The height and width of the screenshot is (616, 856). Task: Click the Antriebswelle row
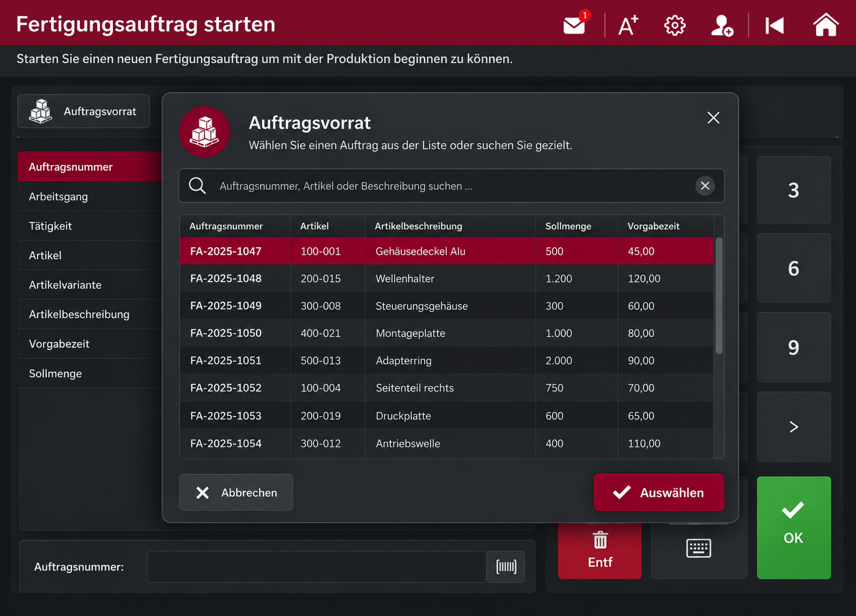point(447,443)
